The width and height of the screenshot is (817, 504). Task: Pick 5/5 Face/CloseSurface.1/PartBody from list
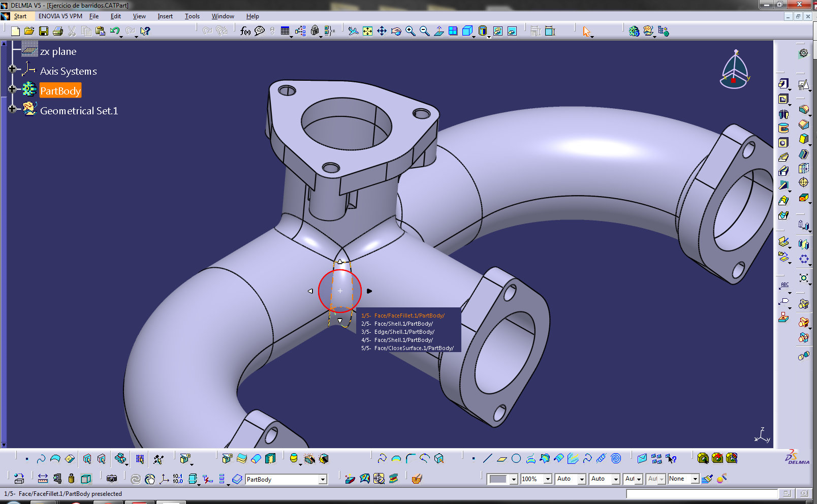tap(407, 348)
